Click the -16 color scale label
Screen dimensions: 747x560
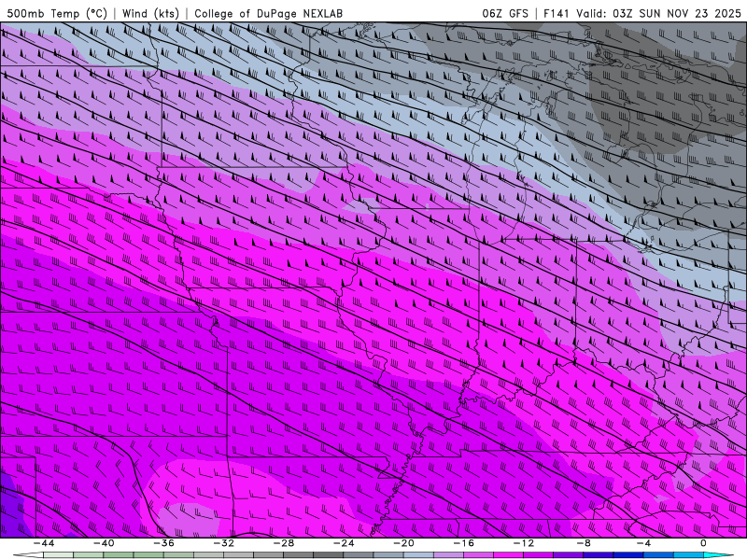pos(463,543)
